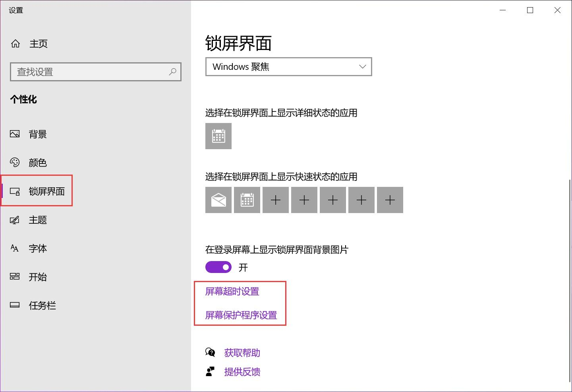Select the Mail quick status tile

tap(218, 200)
